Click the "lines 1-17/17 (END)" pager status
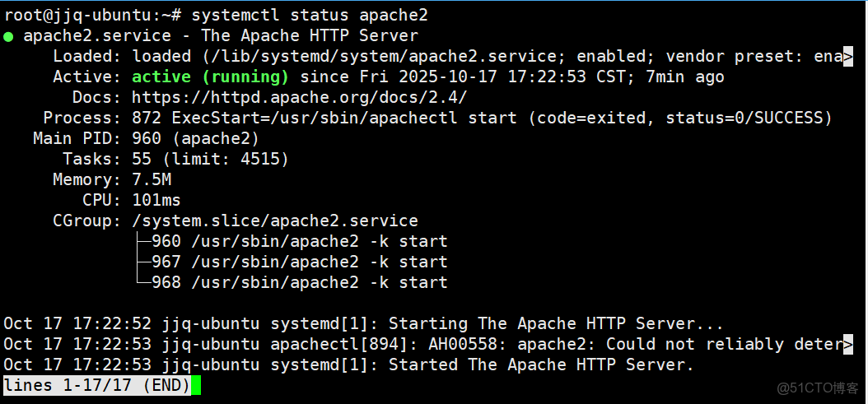This screenshot has height=404, width=868. (x=96, y=385)
